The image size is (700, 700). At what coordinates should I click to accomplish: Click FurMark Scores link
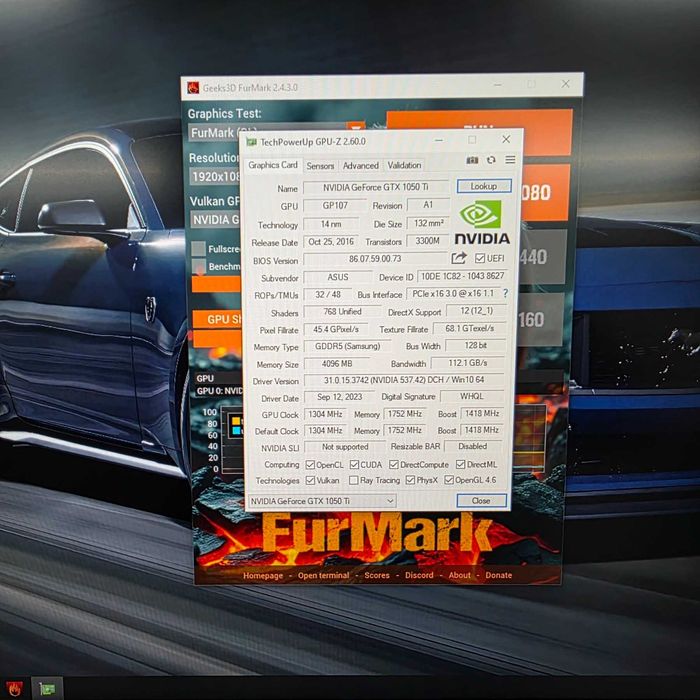(377, 575)
